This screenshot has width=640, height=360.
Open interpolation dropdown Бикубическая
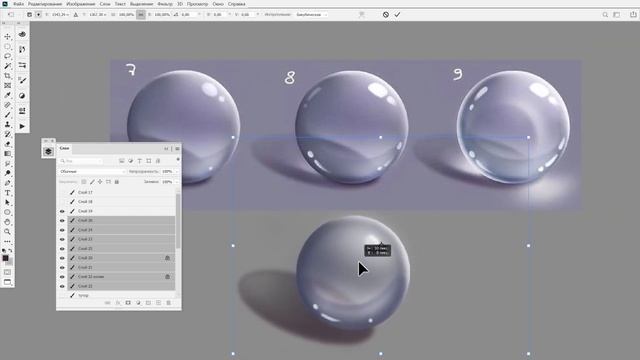coord(311,15)
